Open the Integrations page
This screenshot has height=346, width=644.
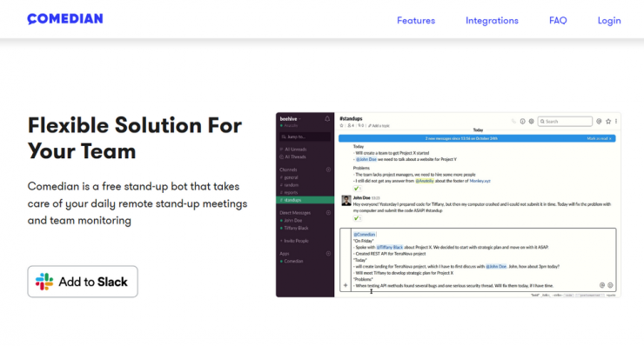(x=492, y=21)
